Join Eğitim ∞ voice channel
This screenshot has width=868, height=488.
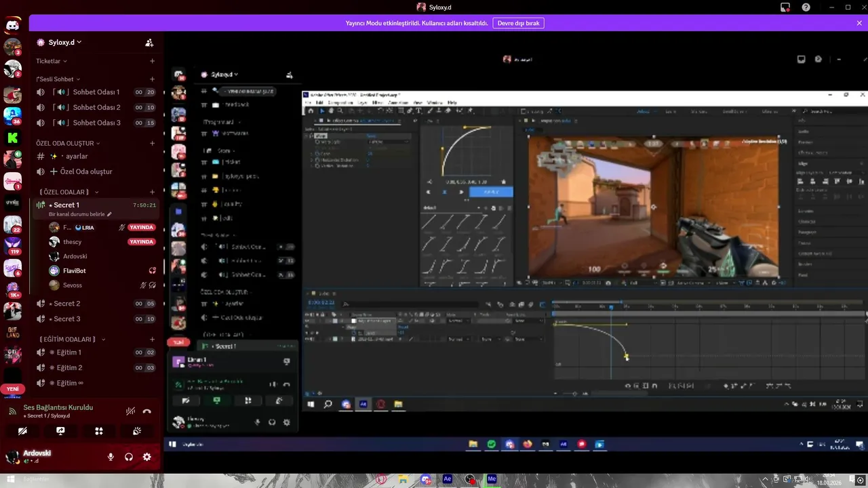point(96,383)
